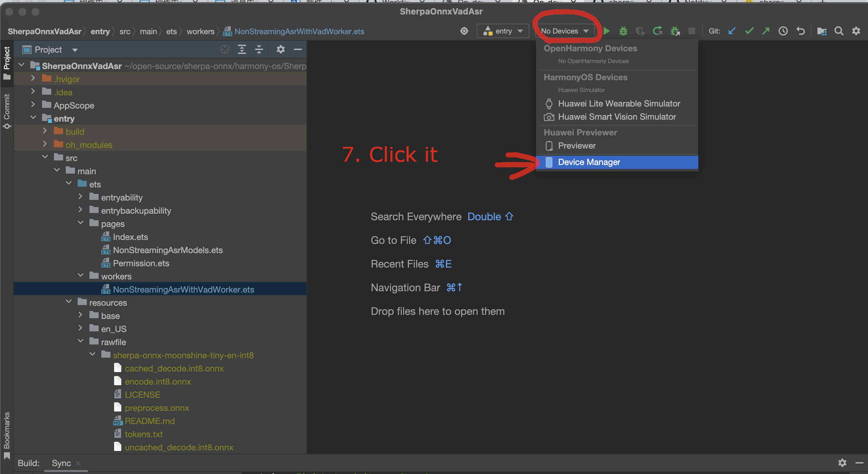
Task: Close the Sync tab in Build panel
Action: [78, 463]
